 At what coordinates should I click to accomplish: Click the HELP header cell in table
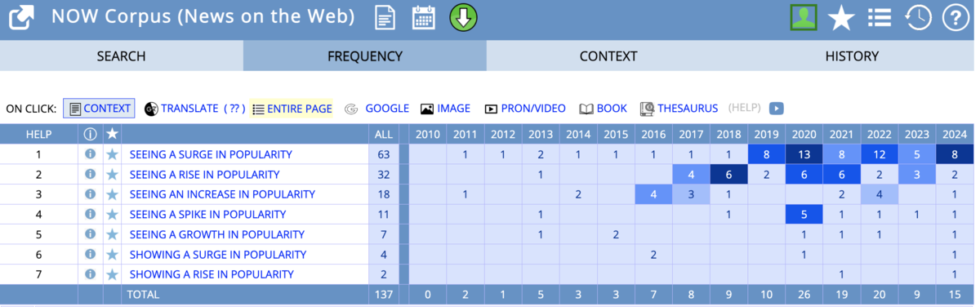tap(38, 134)
